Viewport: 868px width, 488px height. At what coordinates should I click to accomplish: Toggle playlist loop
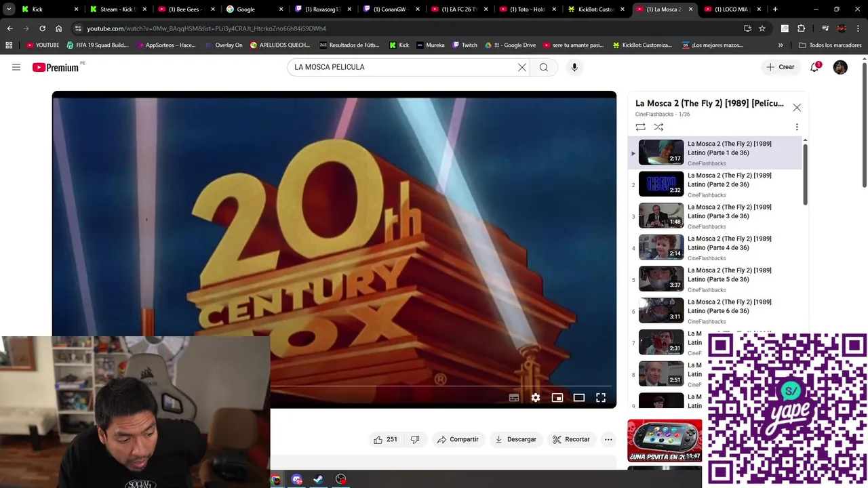click(x=640, y=127)
